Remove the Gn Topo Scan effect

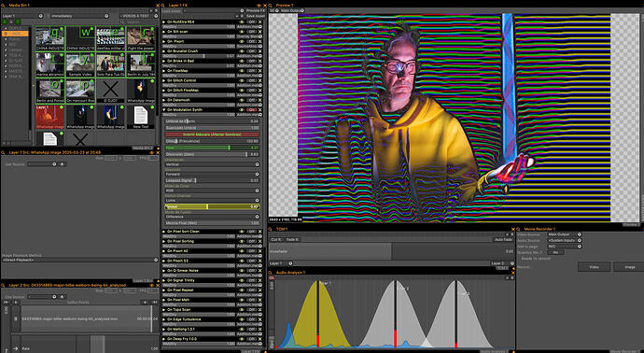point(259,309)
